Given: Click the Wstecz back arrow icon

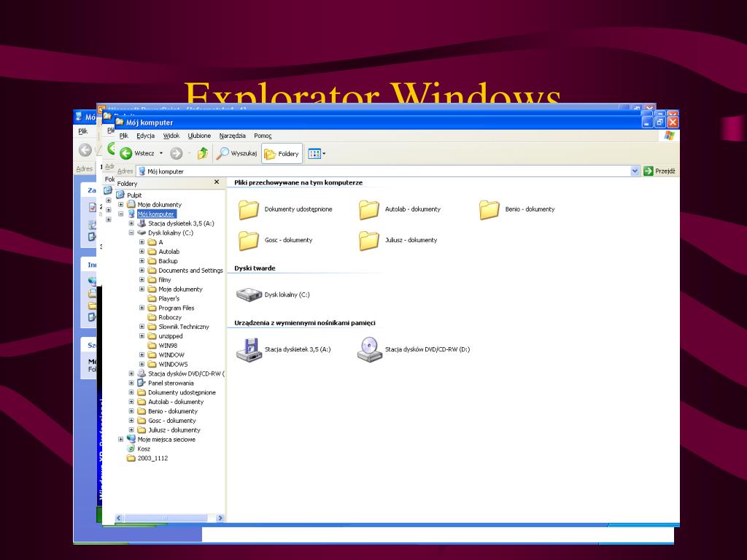Looking at the screenshot, I should click(x=125, y=153).
